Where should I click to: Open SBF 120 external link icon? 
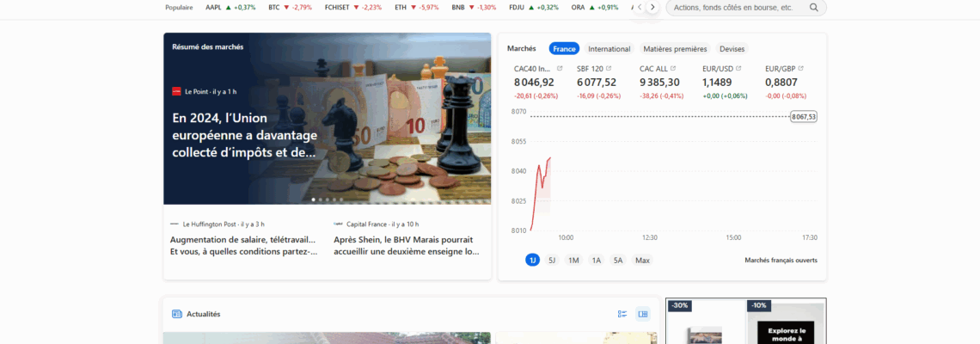(x=609, y=68)
